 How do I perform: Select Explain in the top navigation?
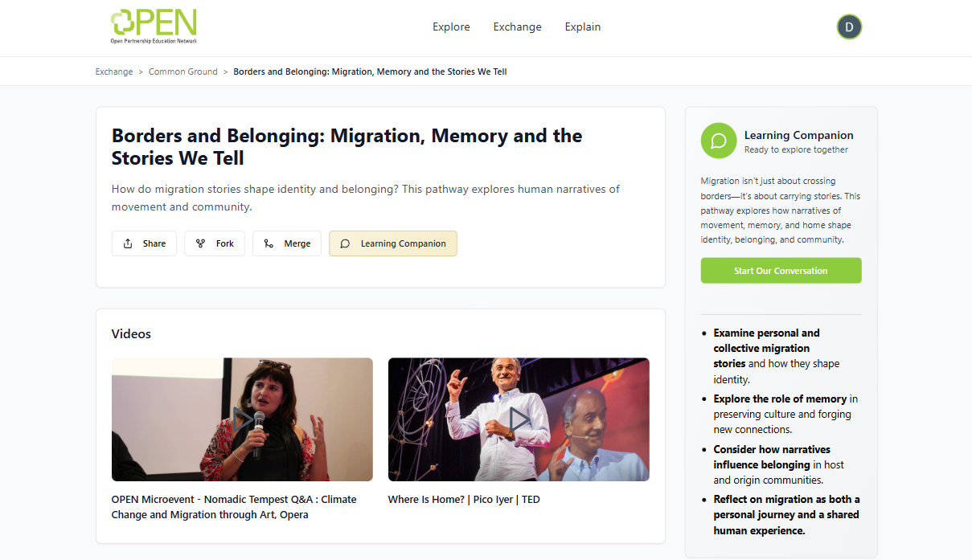coord(582,27)
